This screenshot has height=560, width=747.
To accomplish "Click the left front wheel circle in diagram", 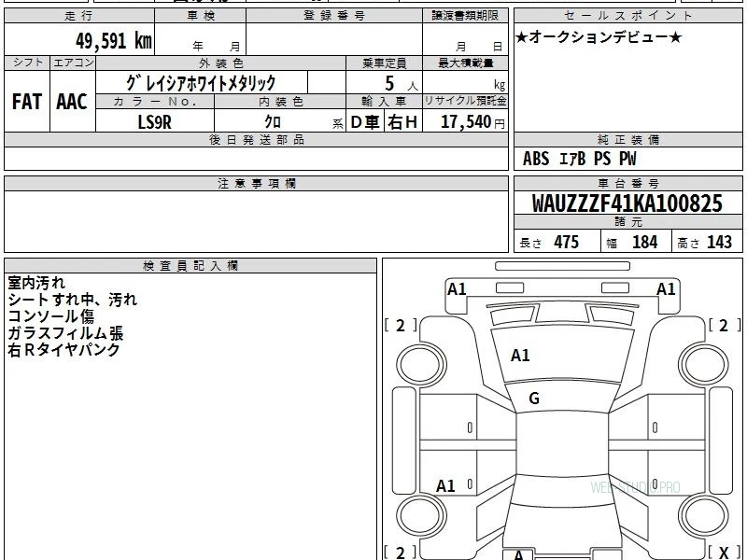I will pos(420,365).
